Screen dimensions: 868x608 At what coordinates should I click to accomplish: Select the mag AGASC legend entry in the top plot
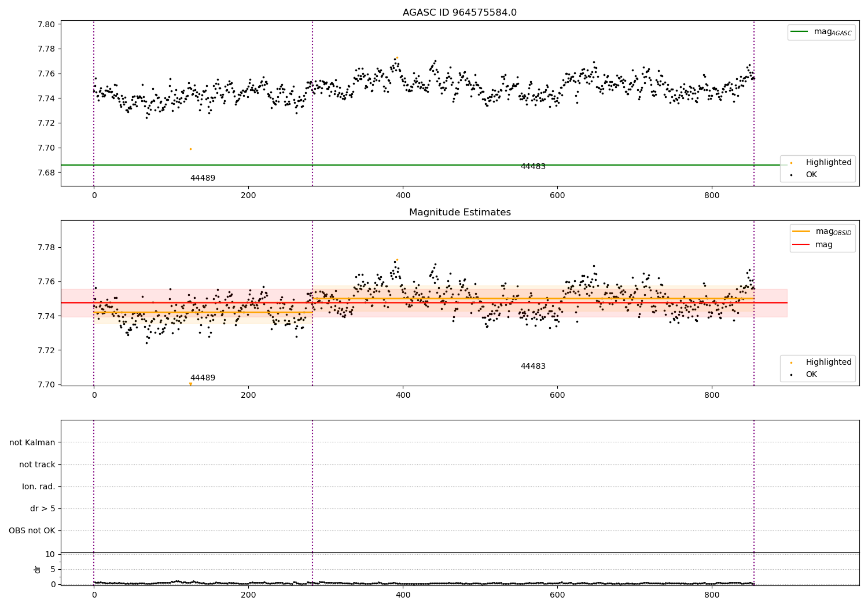[x=821, y=32]
